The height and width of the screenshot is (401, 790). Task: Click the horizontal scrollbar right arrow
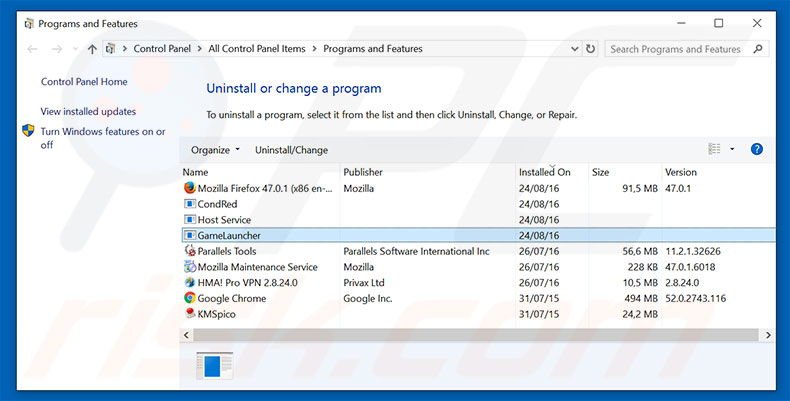[x=768, y=335]
